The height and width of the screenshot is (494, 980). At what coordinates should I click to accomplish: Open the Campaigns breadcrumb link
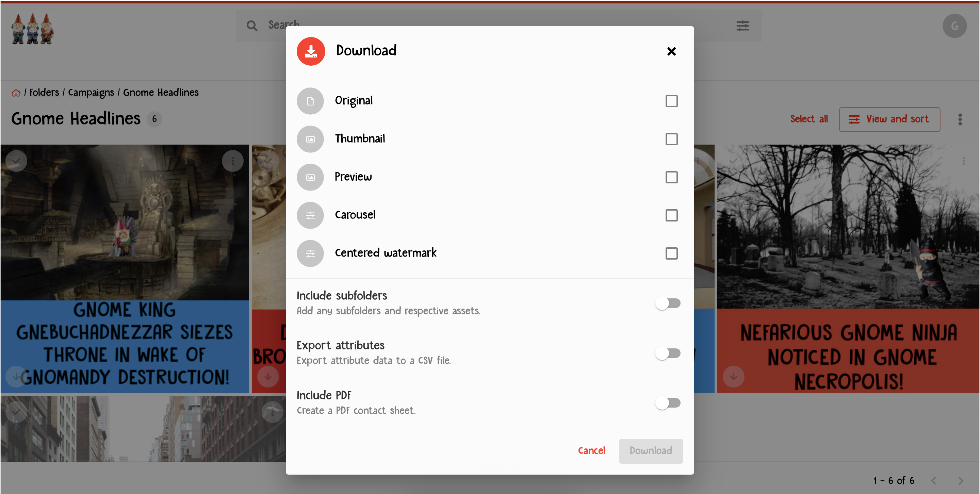[91, 93]
